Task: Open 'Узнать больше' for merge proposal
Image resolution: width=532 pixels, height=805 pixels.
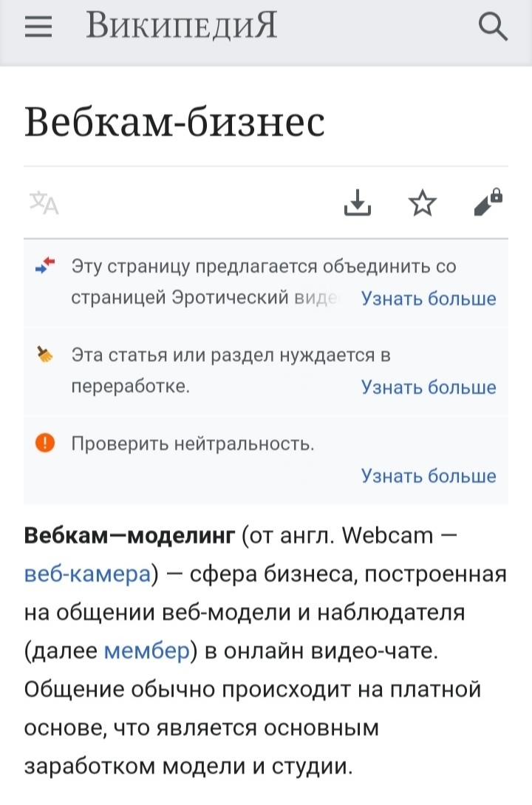Action: pos(429,299)
